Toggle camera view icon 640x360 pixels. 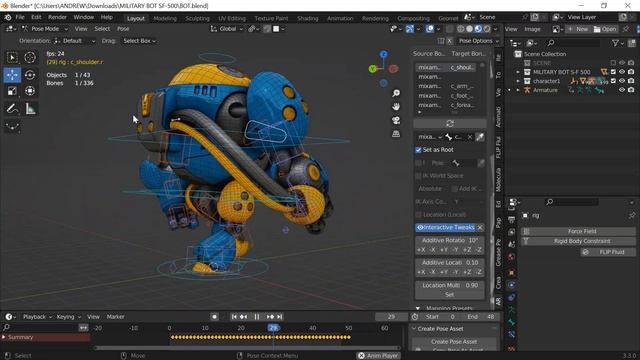point(396,120)
